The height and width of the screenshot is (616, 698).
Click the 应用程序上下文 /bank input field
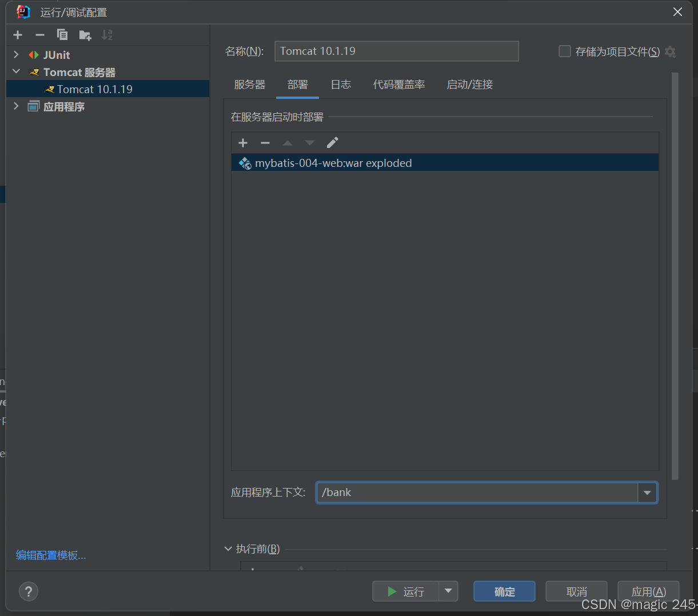[477, 493]
